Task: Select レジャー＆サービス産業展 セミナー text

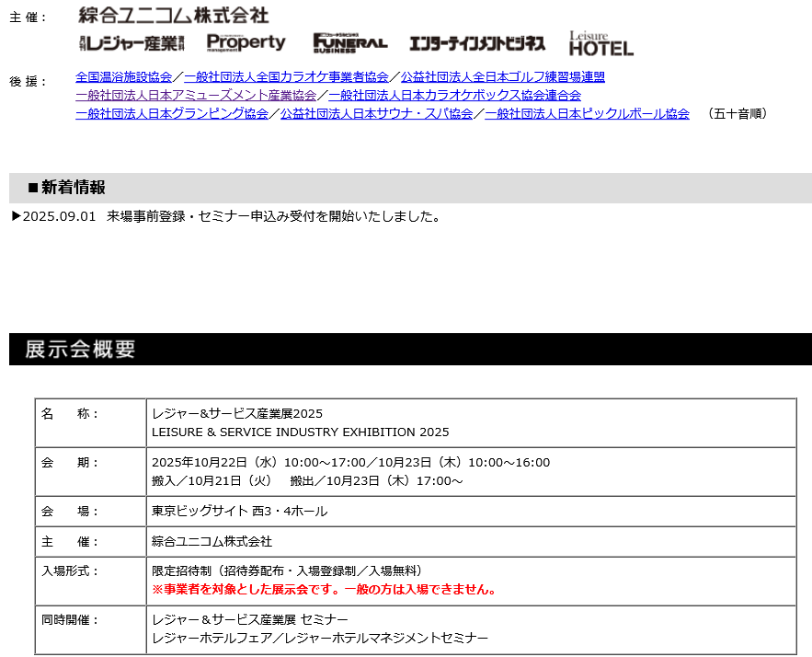Action: 250,619
